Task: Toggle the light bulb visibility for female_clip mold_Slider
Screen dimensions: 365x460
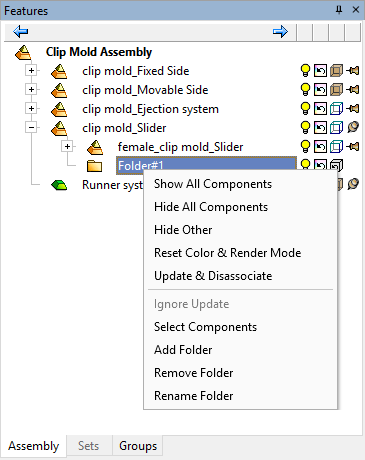Action: pos(305,147)
